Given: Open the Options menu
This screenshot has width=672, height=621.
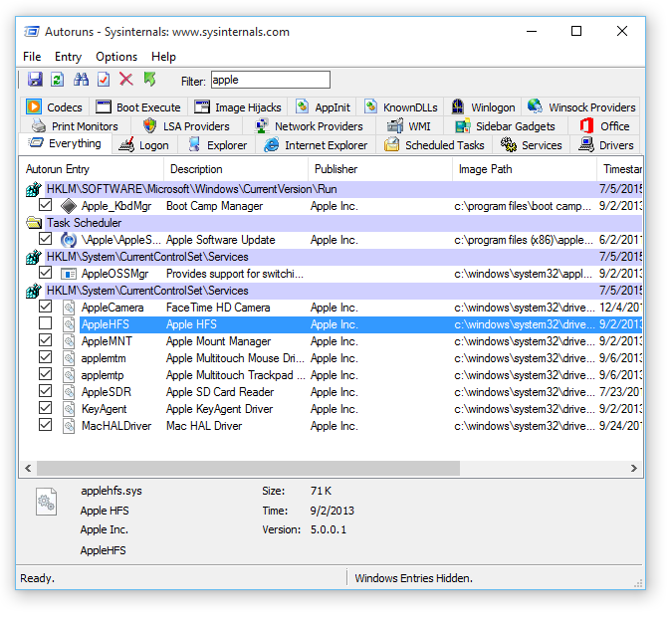Looking at the screenshot, I should click(116, 57).
